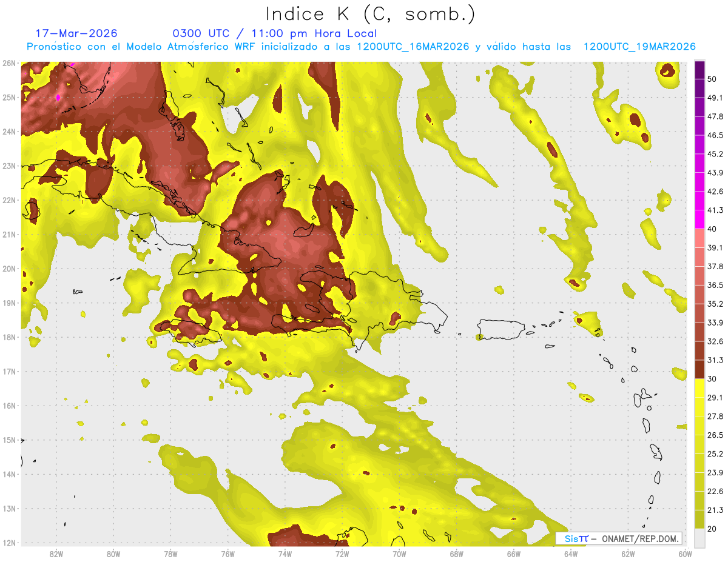This screenshot has width=728, height=562.
Task: Click the dark purple colorbar segment above 50
Action: point(699,70)
